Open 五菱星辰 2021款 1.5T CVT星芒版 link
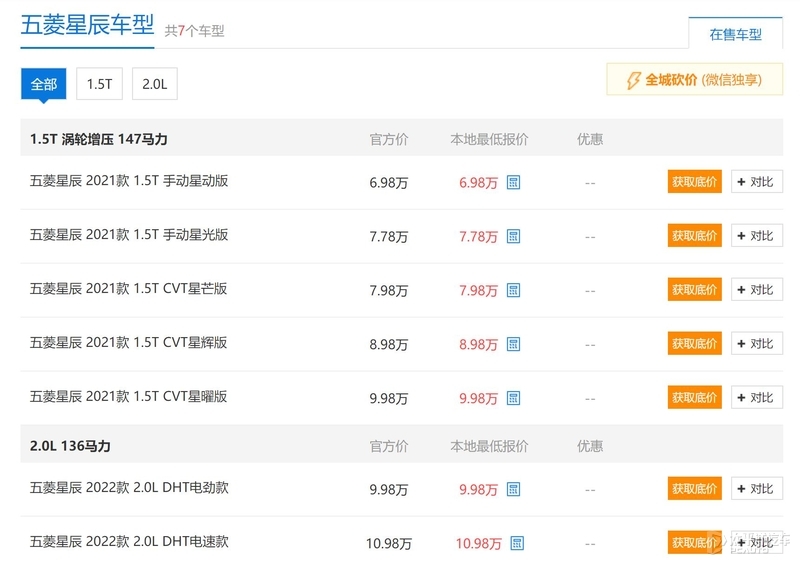800x565 pixels. click(x=129, y=289)
